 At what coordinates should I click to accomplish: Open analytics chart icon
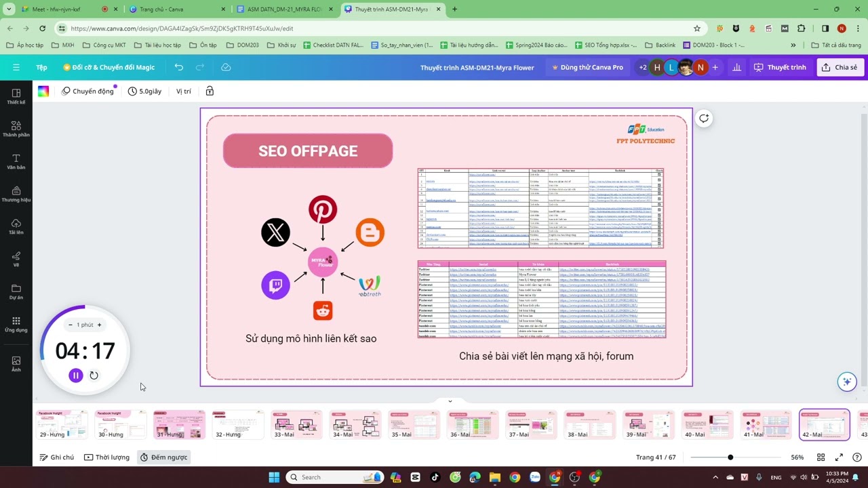[x=736, y=67]
